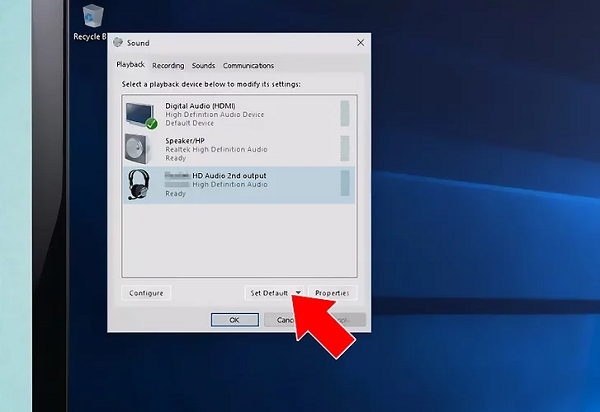Open the Sounds tab
Screen dimensions: 600x412
pyautogui.click(x=203, y=66)
